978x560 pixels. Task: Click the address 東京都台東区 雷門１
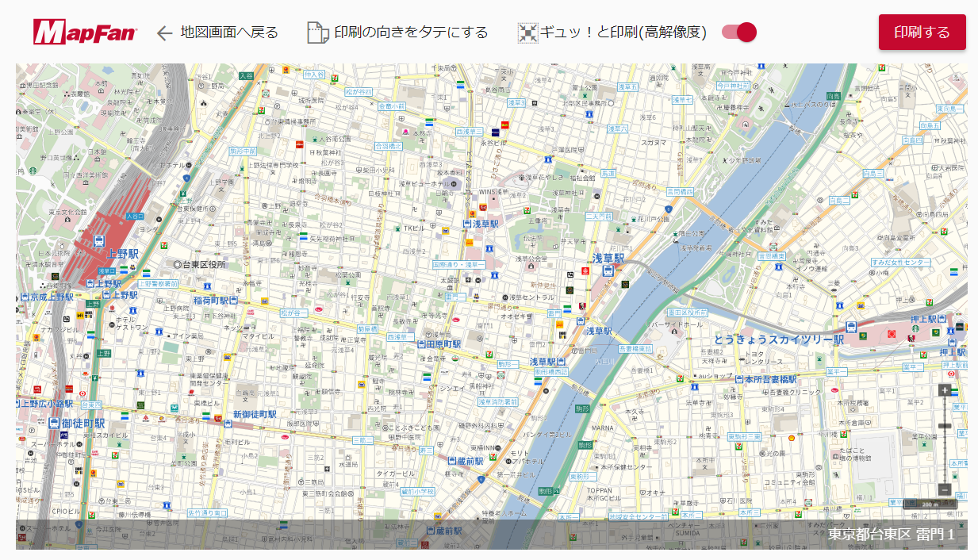point(892,535)
